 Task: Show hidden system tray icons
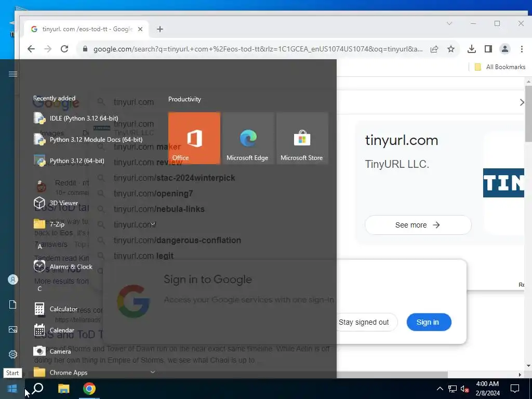tap(440, 389)
